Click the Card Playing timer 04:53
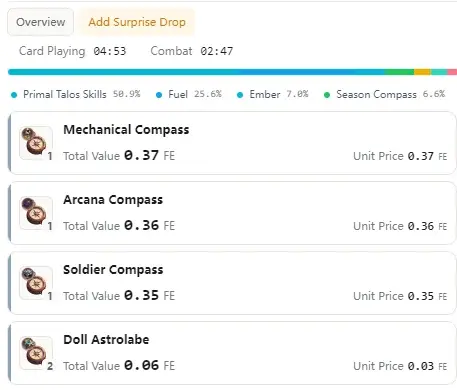The width and height of the screenshot is (457, 390). (x=110, y=51)
